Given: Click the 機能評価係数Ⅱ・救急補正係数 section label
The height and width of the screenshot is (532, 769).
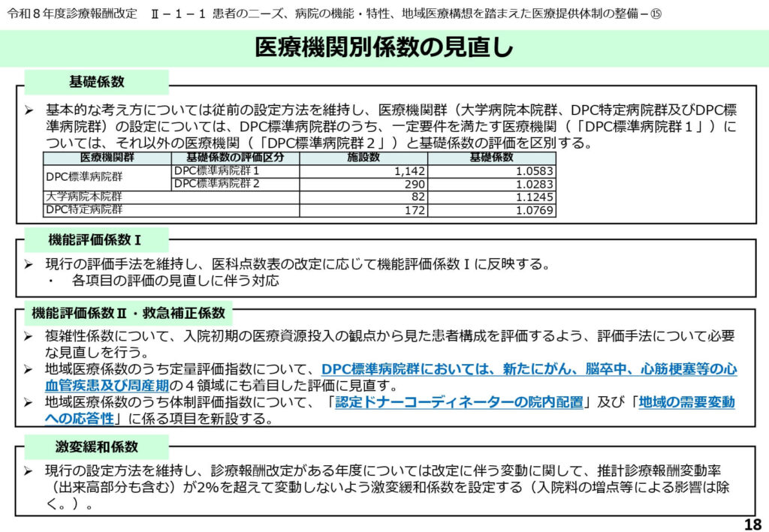Looking at the screenshot, I should pyautogui.click(x=128, y=312).
